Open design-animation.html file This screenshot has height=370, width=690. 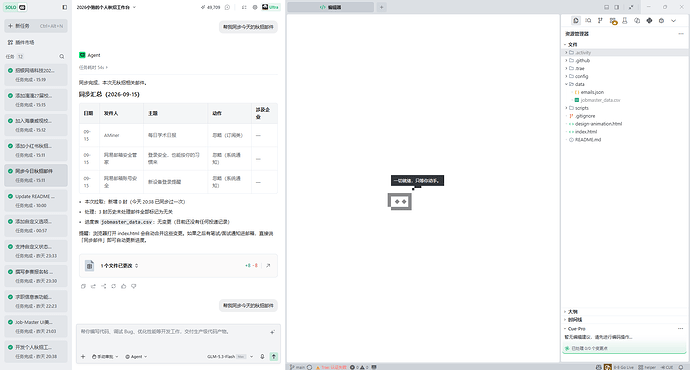coord(624,124)
